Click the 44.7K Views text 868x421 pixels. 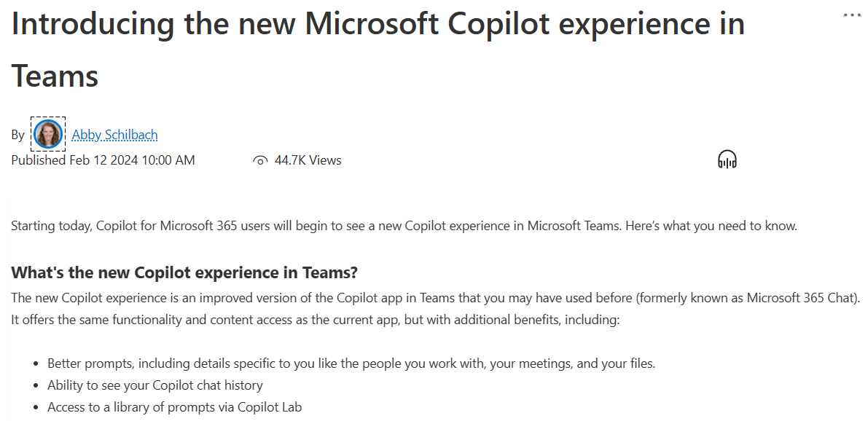click(308, 160)
